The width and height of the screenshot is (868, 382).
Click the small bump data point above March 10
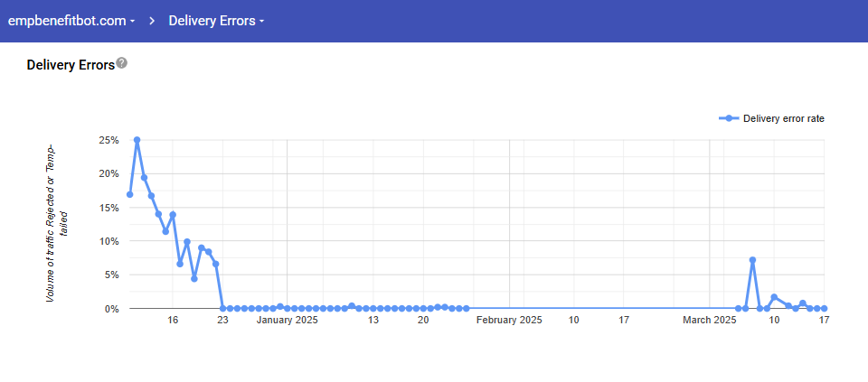point(774,297)
